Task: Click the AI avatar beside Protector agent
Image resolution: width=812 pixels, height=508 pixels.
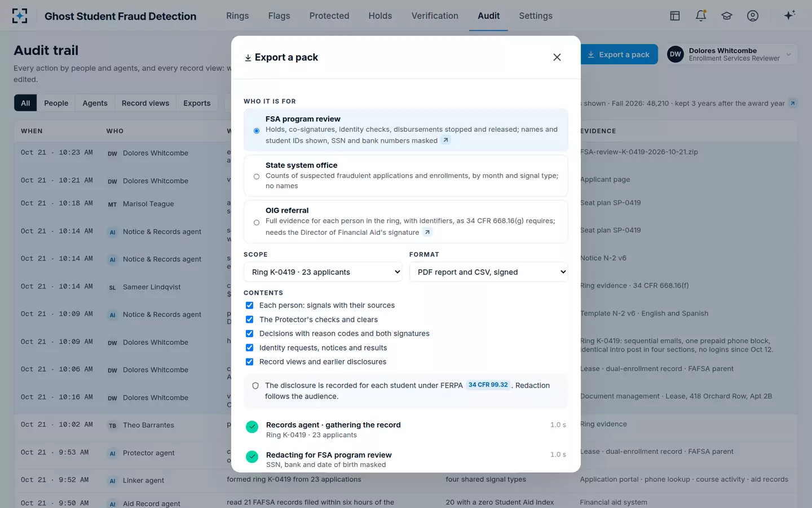Action: click(112, 453)
